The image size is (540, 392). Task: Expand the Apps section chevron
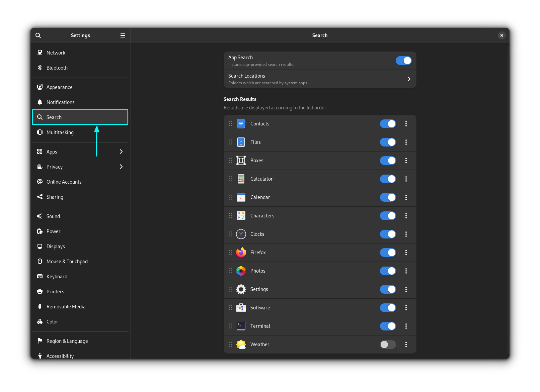click(x=121, y=152)
